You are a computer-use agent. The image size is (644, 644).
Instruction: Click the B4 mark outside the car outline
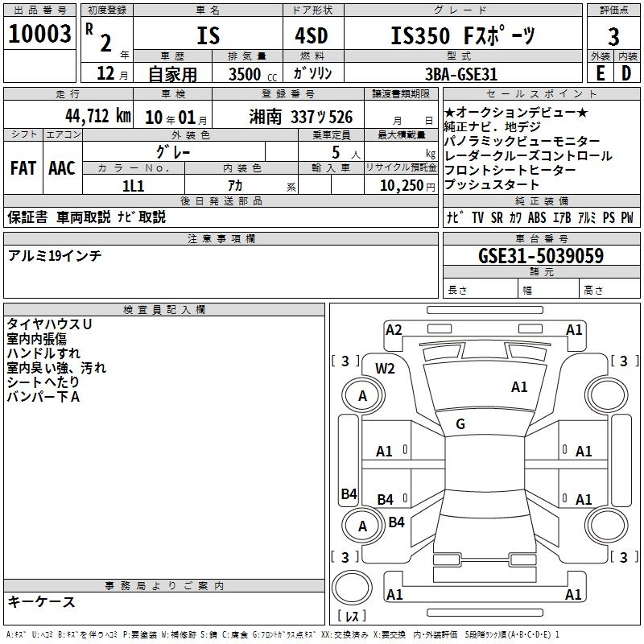click(x=349, y=494)
